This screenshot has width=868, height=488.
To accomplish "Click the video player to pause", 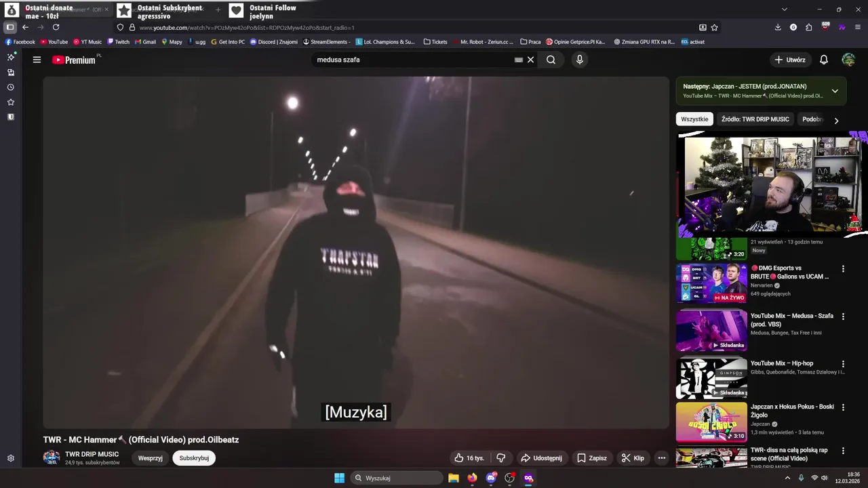I will pyautogui.click(x=356, y=252).
